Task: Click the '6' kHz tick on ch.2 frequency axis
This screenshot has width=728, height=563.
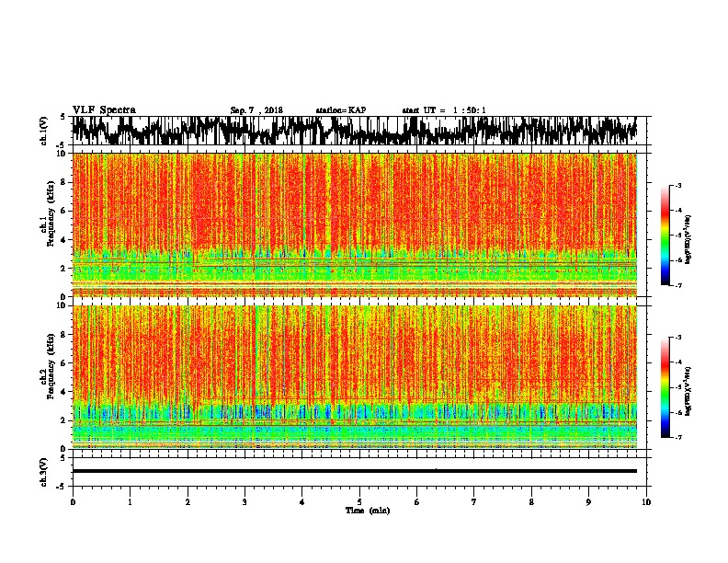Action: point(64,362)
